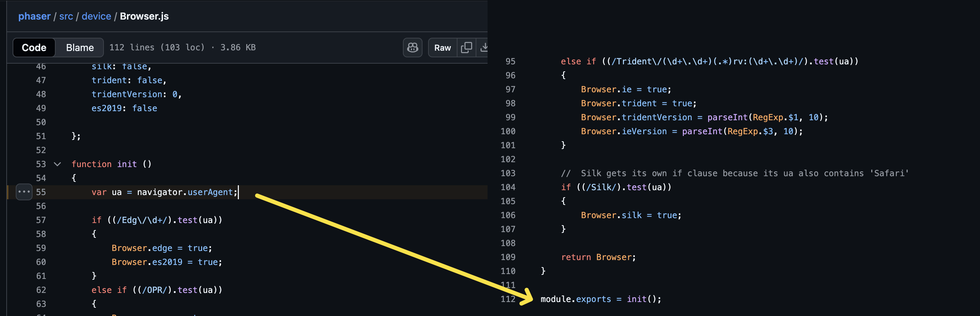Copy raw file contents icon
The image size is (980, 316).
click(x=466, y=48)
